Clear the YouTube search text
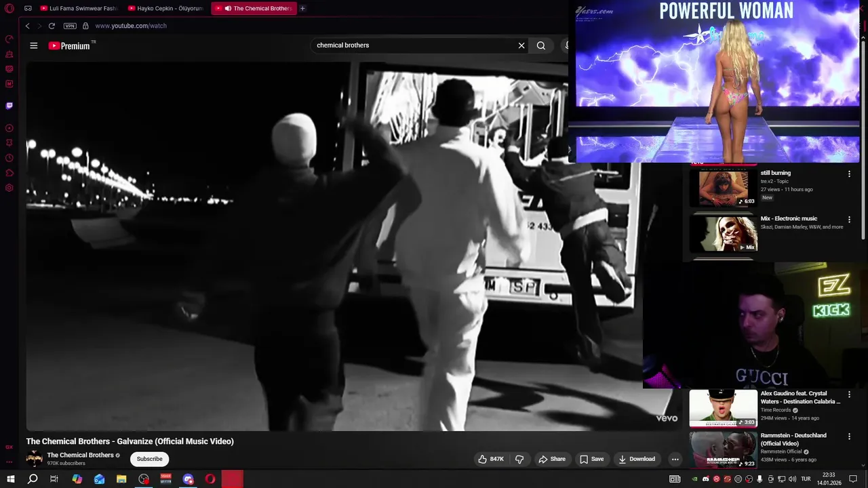868x488 pixels. (521, 45)
